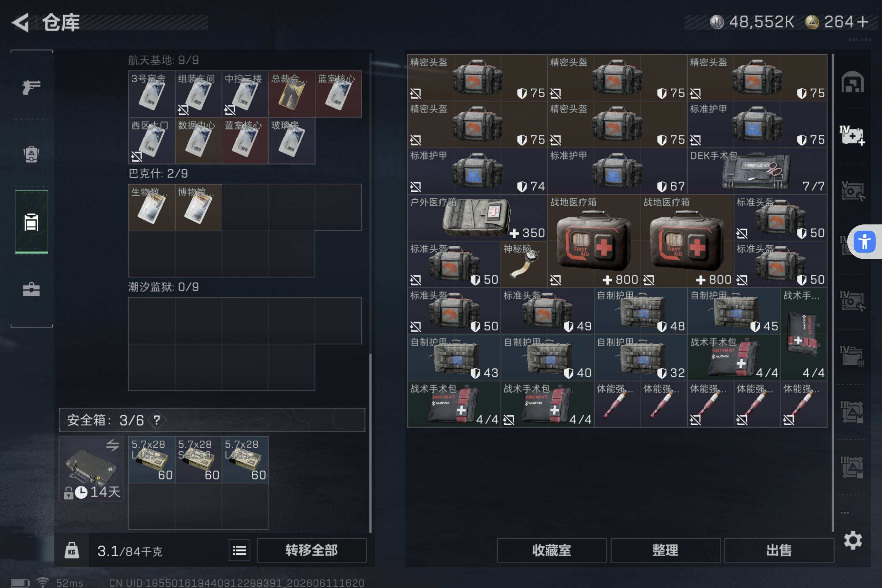882x588 pixels.
Task: Click the 收藏室 button
Action: tap(552, 550)
